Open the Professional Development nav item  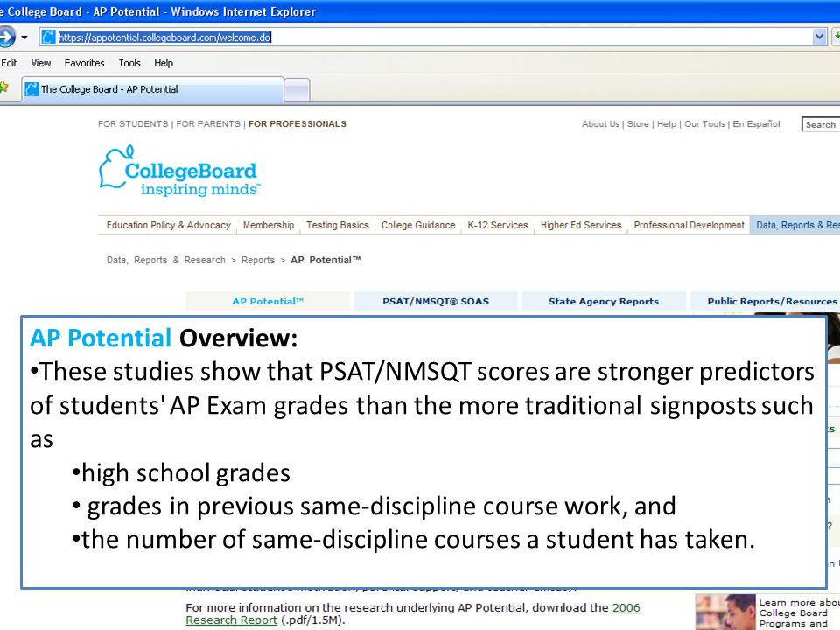689,225
